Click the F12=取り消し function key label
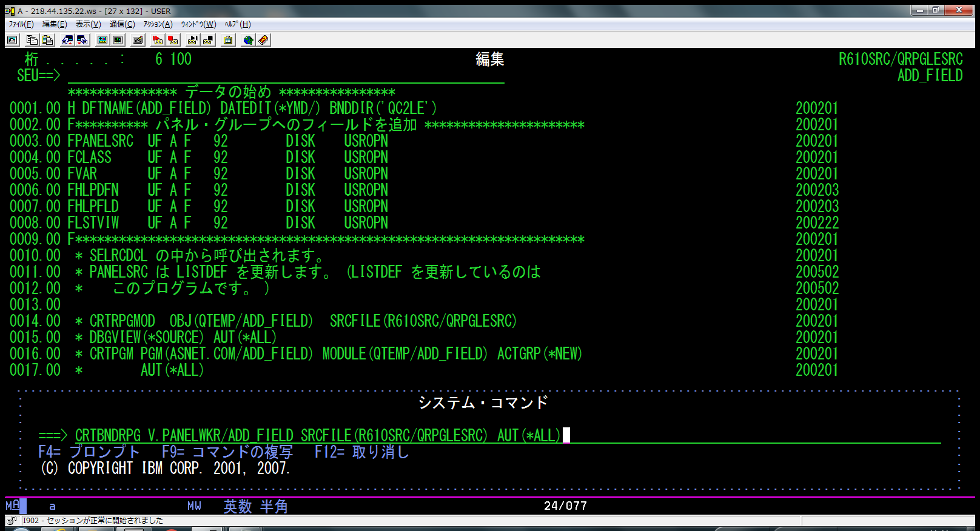 pyautogui.click(x=362, y=452)
